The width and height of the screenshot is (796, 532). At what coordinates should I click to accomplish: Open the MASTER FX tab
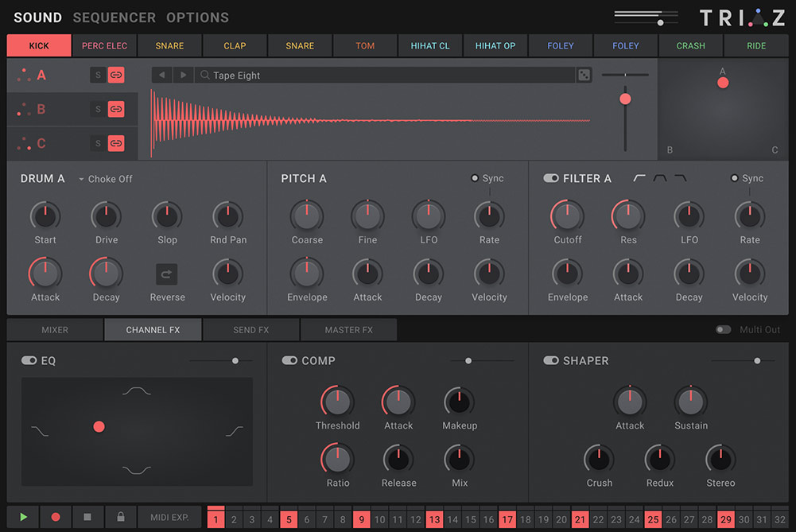pyautogui.click(x=348, y=329)
